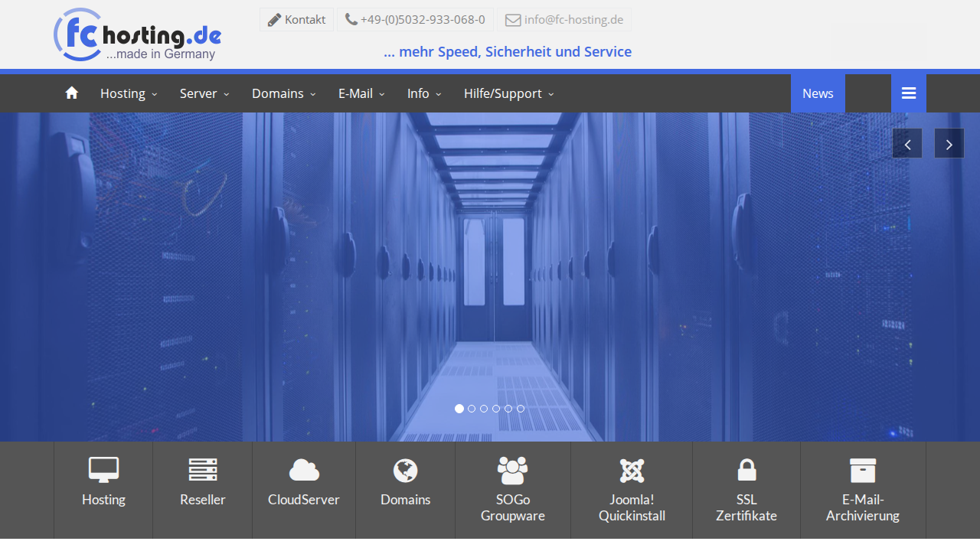
Task: Open Joomla! Quickinstall label
Action: click(632, 507)
